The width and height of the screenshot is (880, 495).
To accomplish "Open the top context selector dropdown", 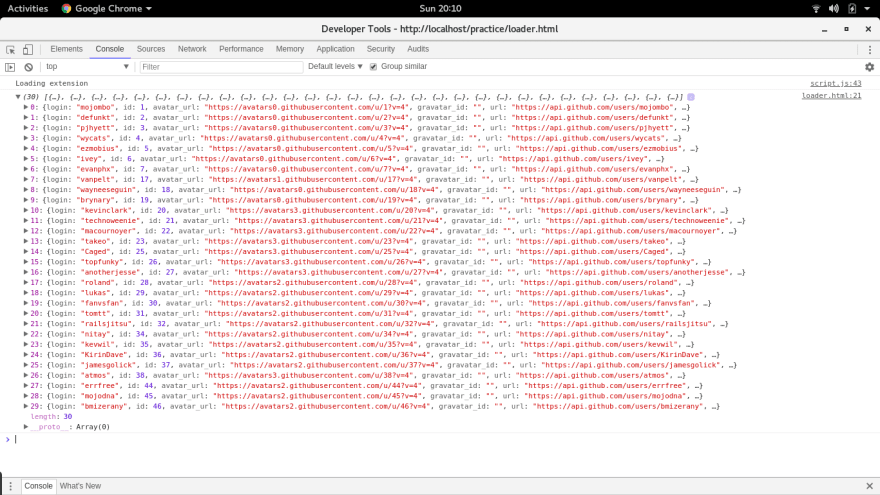I will [x=87, y=66].
